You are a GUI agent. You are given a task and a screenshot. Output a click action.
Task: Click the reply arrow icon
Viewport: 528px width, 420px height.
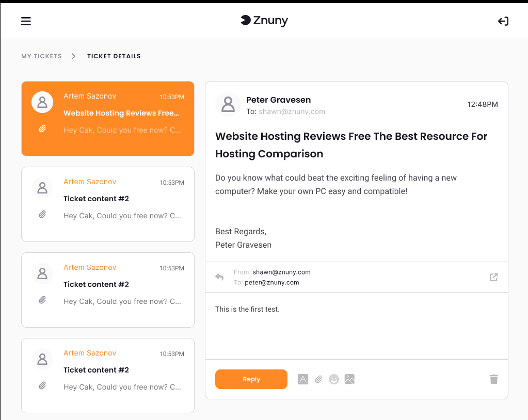point(219,277)
